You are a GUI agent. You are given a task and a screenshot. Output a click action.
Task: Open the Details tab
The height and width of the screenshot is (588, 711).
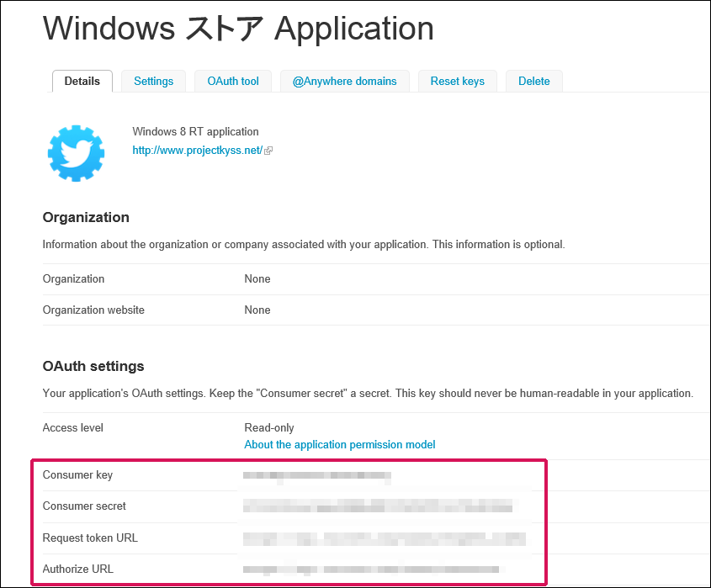point(82,81)
